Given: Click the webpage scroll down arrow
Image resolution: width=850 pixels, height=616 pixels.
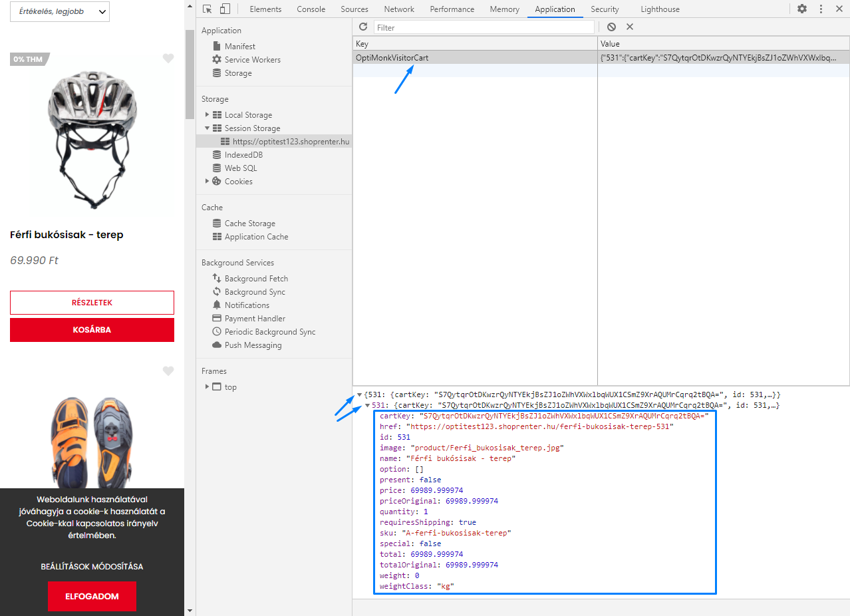Looking at the screenshot, I should point(190,610).
